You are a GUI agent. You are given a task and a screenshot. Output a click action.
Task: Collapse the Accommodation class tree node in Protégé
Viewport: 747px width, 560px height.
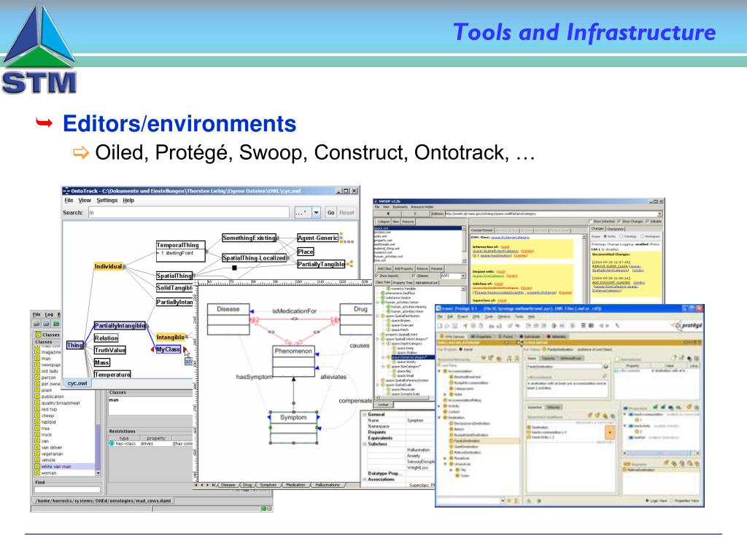tap(439, 371)
